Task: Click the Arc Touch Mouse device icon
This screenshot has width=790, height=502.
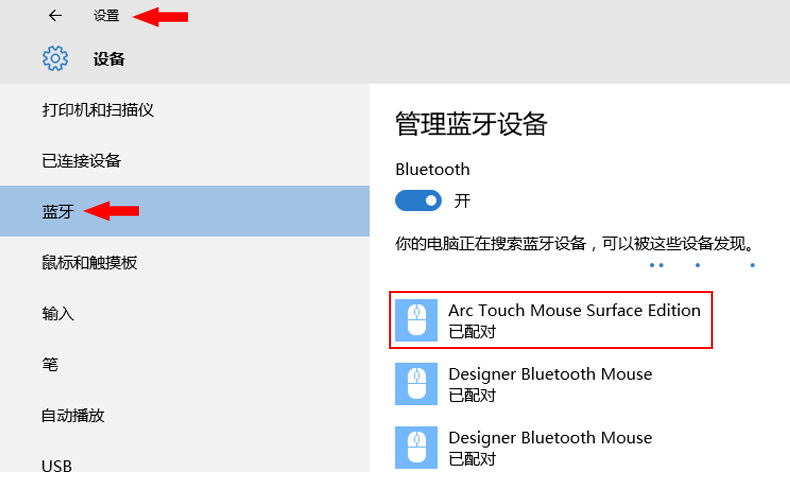Action: pos(416,320)
